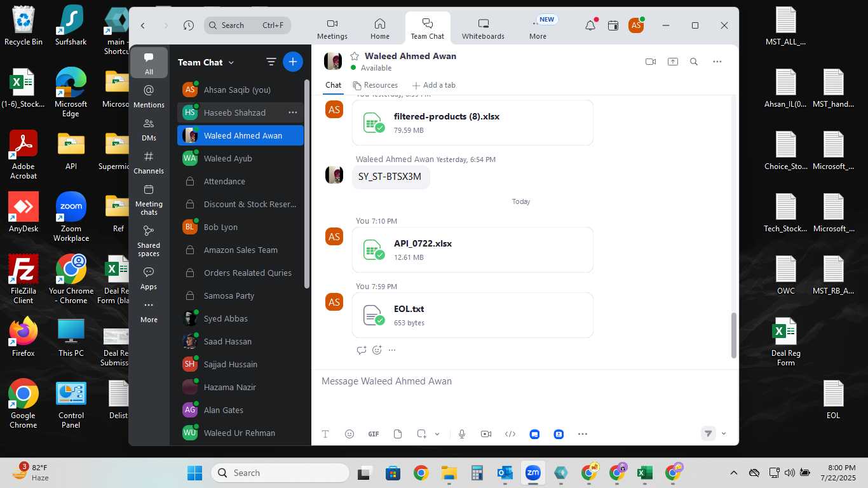The height and width of the screenshot is (488, 868).
Task: Open the Amazon Sales Team channel
Action: coord(240,250)
